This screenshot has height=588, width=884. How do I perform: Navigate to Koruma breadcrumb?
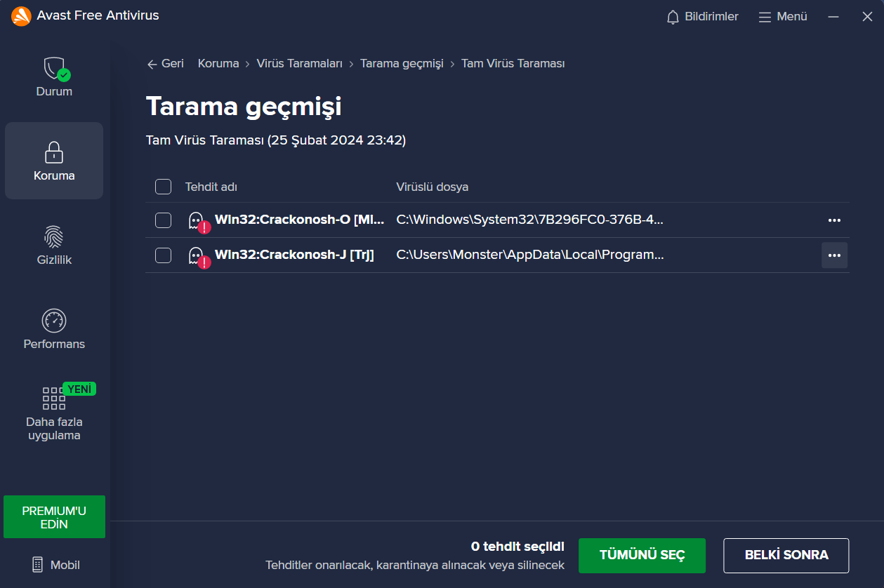[x=218, y=64]
